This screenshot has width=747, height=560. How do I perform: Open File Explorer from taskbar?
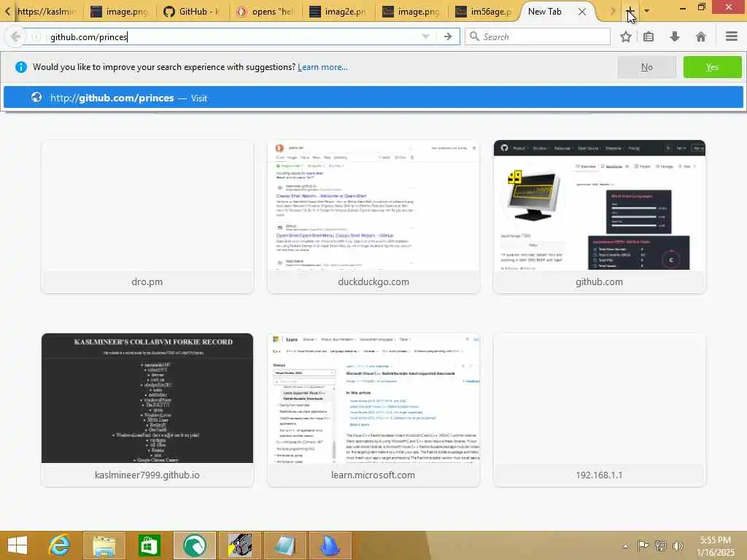tap(104, 545)
